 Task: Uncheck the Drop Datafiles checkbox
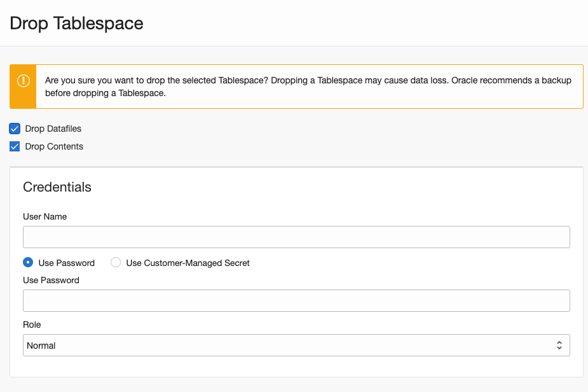click(x=14, y=129)
